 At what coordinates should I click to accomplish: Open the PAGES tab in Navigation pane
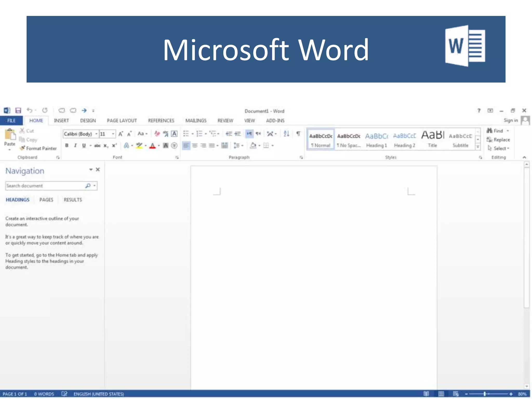click(x=46, y=200)
